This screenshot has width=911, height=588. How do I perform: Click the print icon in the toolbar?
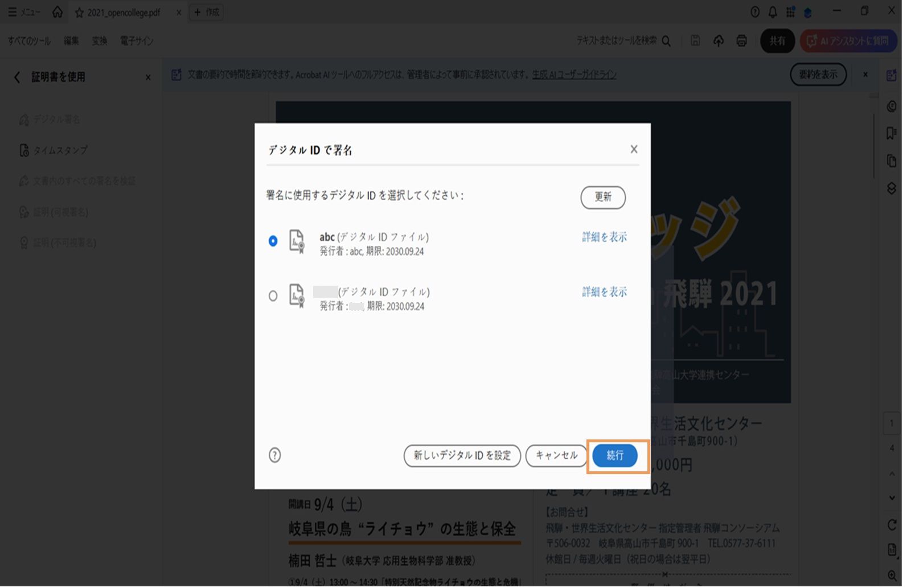click(x=741, y=40)
